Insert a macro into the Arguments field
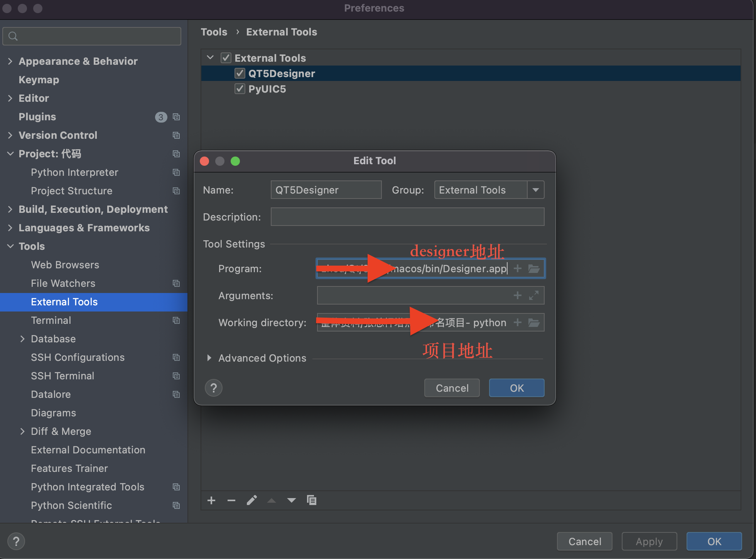The image size is (756, 559). tap(518, 295)
